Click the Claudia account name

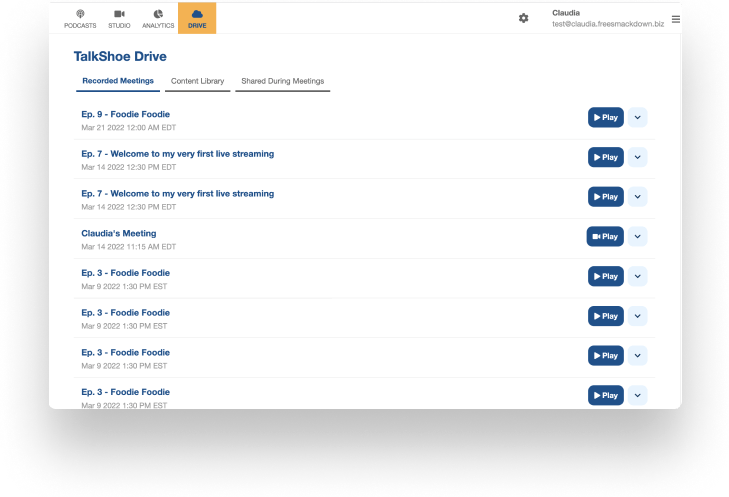point(566,13)
